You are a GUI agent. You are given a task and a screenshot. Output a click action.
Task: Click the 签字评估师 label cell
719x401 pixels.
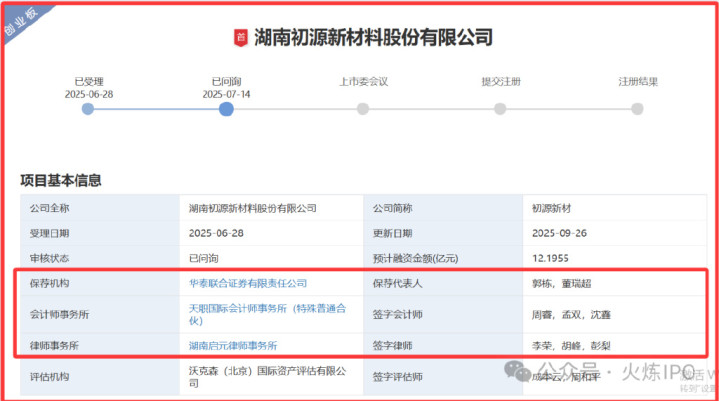coord(443,377)
